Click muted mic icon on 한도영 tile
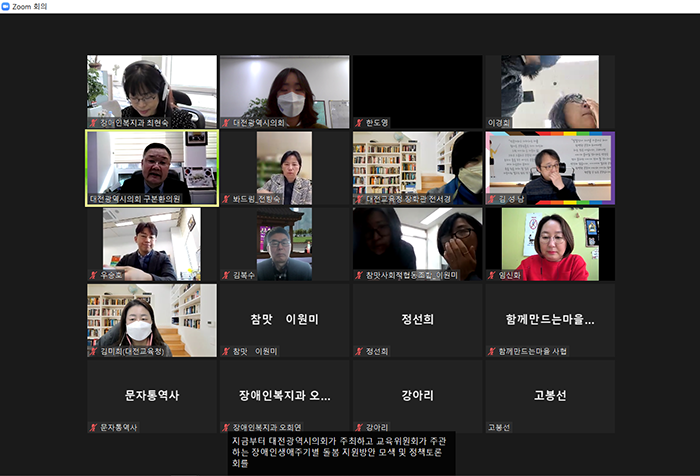700x476 pixels. pyautogui.click(x=359, y=123)
